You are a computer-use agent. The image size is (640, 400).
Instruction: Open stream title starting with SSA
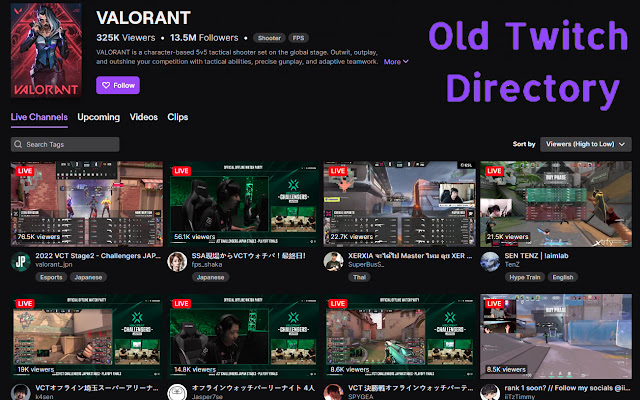(249, 256)
